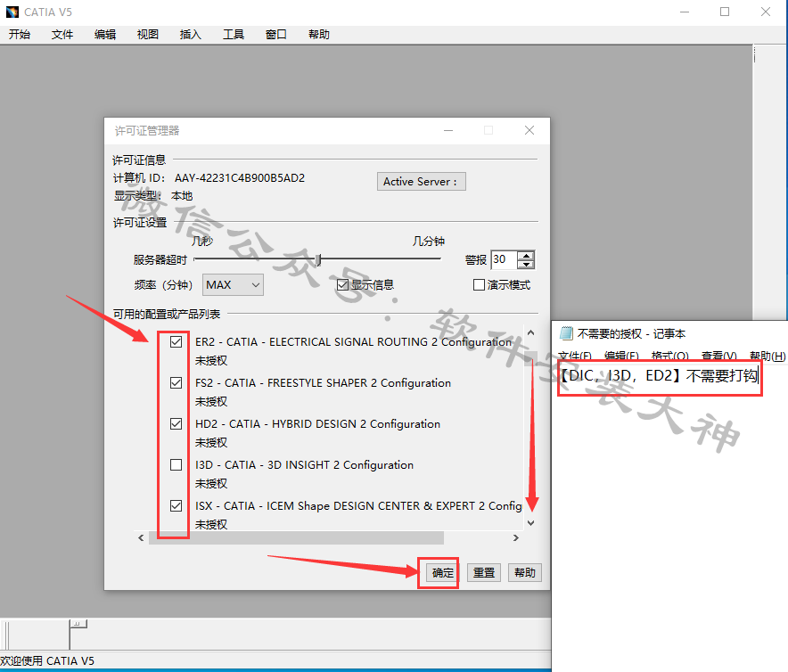
Task: Click the license list scroll-left arrow
Action: tap(141, 537)
